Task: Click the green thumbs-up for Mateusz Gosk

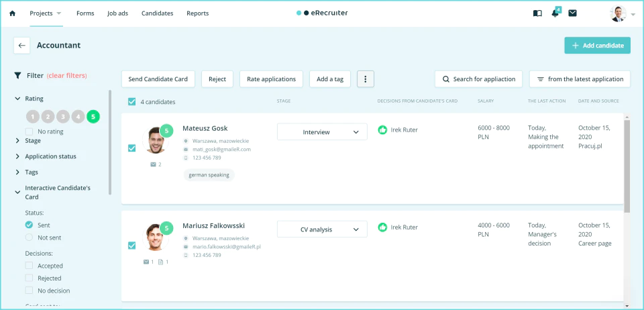Action: (382, 130)
